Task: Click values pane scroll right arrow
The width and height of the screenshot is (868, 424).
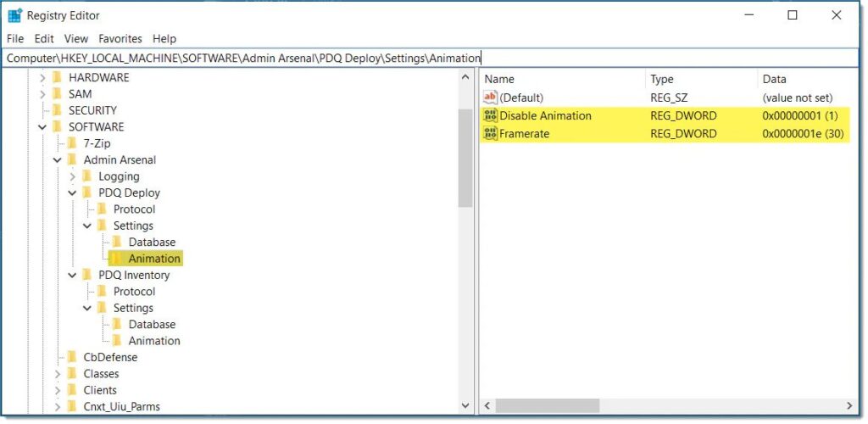Action: point(849,405)
